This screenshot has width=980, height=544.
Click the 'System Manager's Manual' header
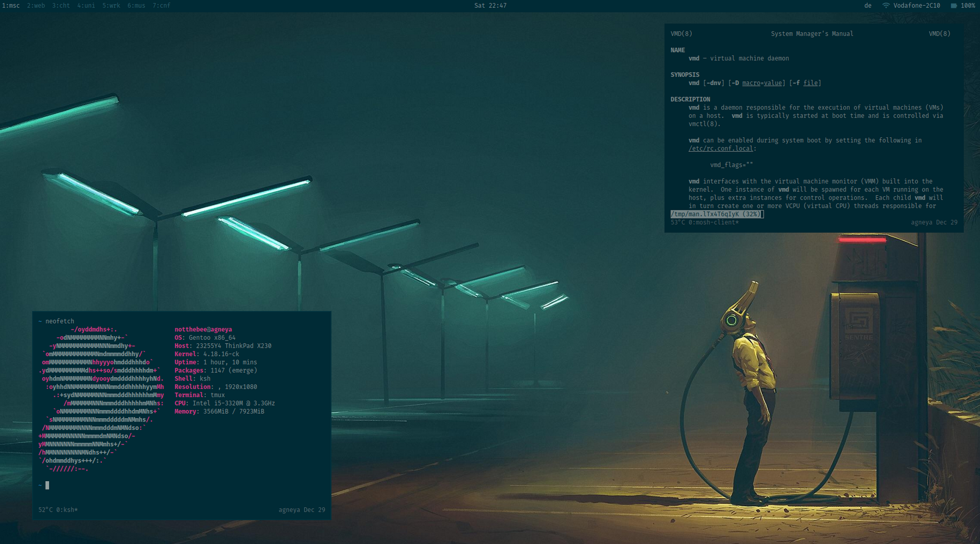(812, 34)
